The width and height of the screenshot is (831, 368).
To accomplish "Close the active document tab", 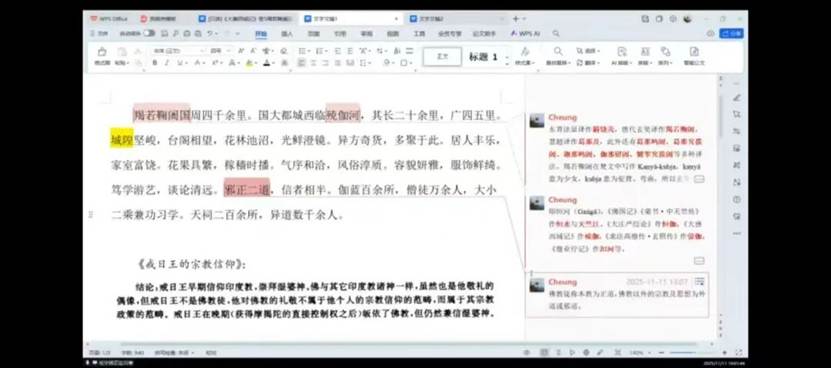I will [396, 19].
